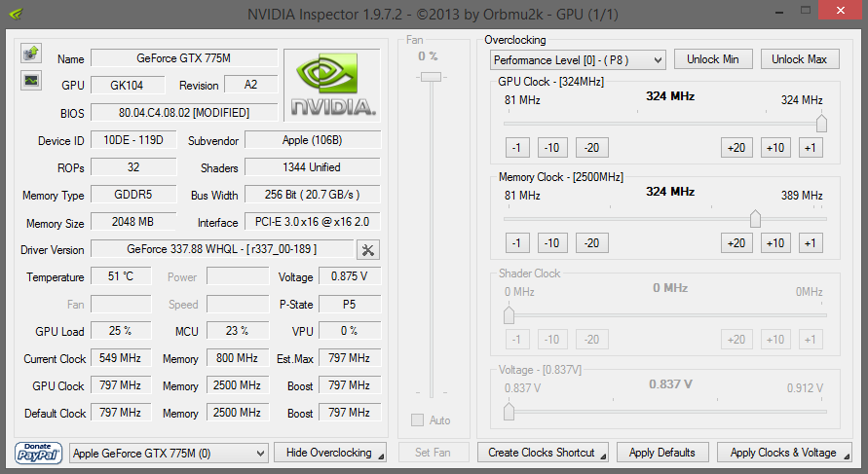Click the BIOS version field
This screenshot has height=474, width=868.
[184, 112]
